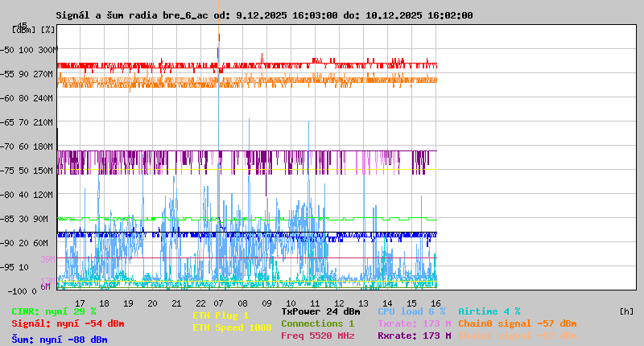The image size is (644, 346).
Task: Click the yellow ETH Plug 1 legend label
Action: [x=221, y=315]
